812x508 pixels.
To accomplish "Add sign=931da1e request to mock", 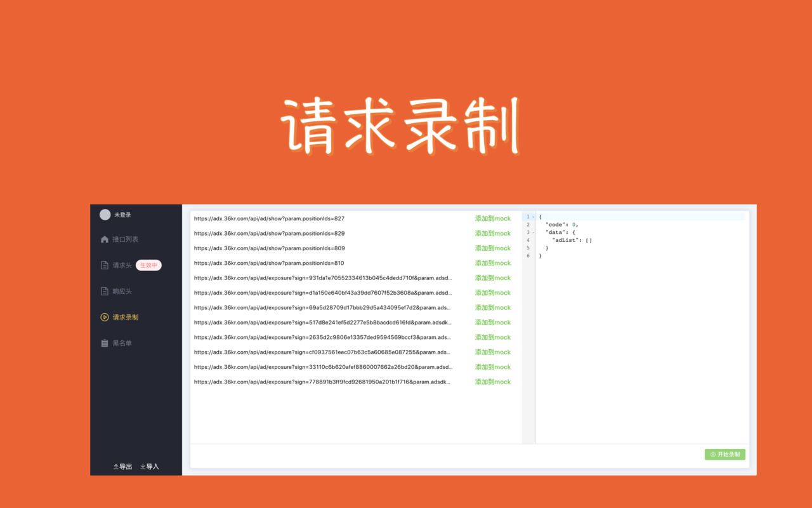I will point(493,278).
